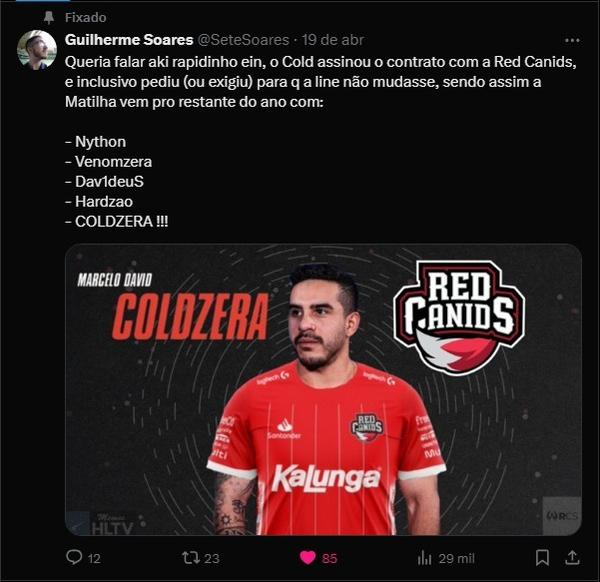Open the 19 de abr timestamp

click(333, 40)
